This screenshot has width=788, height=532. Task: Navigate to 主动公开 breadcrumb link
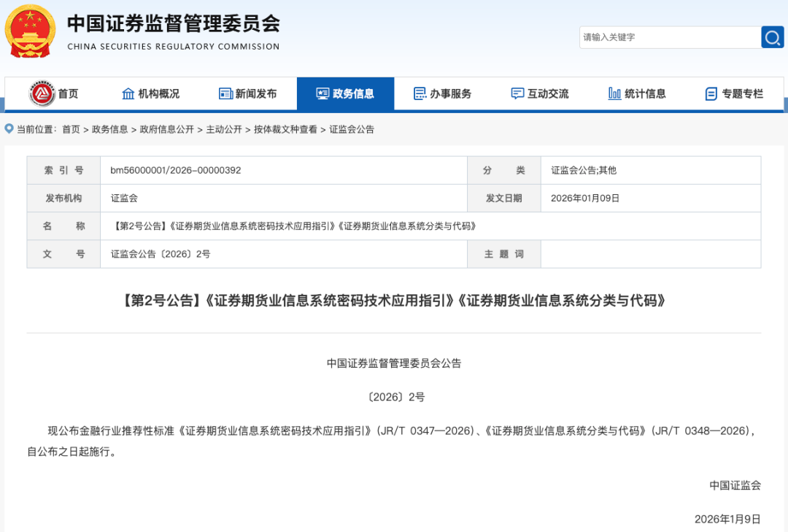[224, 129]
